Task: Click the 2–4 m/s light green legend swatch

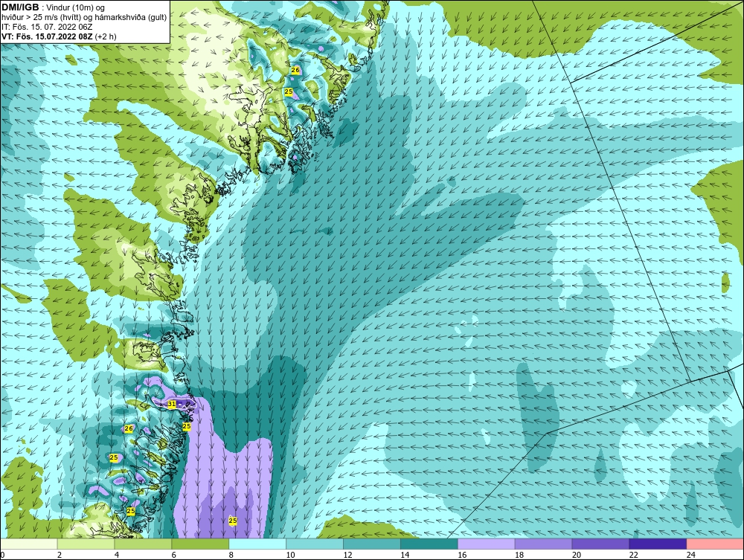Action: 86,544
